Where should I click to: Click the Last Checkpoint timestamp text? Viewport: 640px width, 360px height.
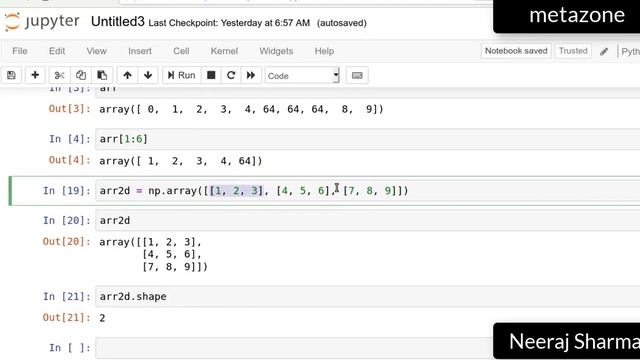229,23
